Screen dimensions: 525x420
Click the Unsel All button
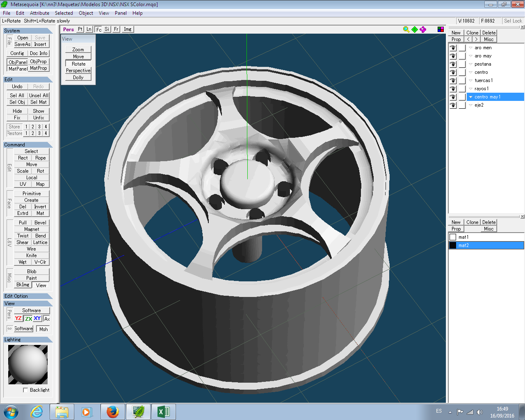click(x=39, y=96)
